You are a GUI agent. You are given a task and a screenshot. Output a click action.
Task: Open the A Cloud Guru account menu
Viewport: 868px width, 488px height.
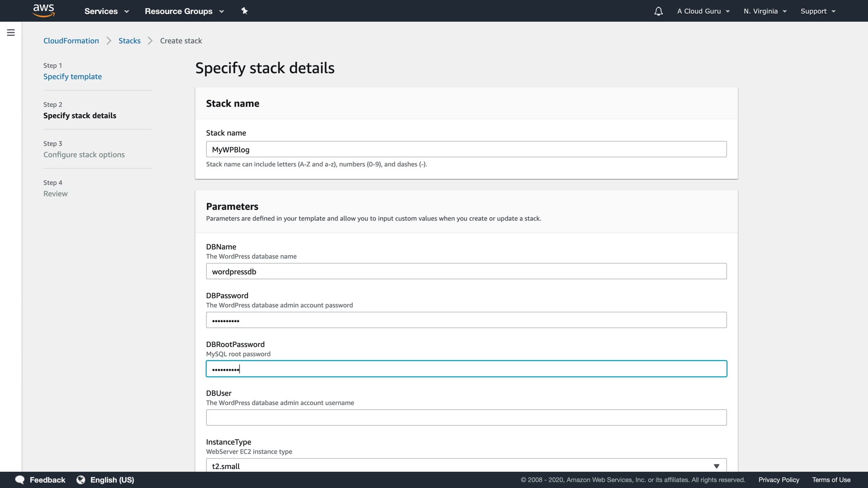click(x=703, y=11)
